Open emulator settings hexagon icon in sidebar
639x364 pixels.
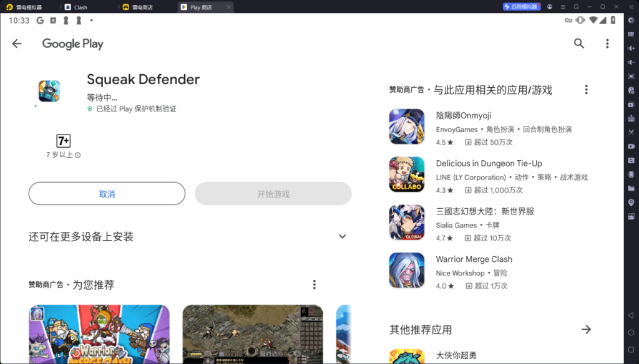632,21
